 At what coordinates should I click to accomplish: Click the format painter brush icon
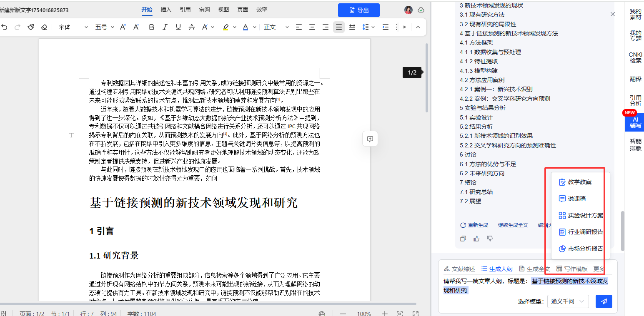point(30,27)
